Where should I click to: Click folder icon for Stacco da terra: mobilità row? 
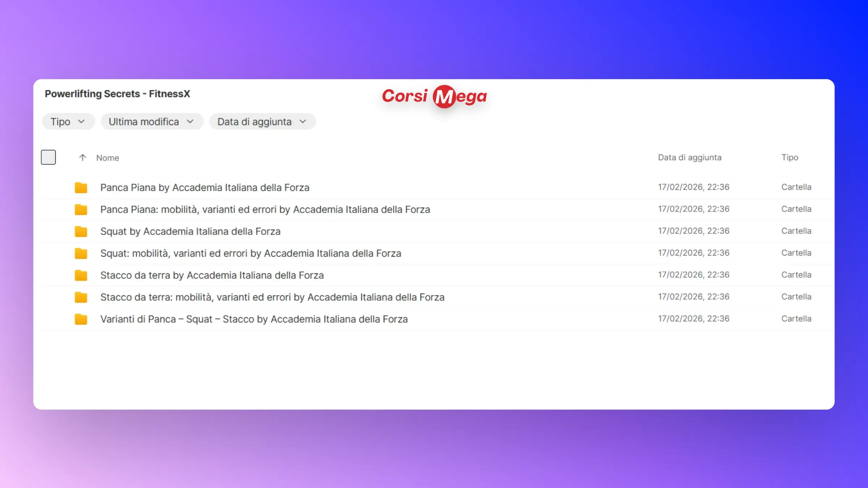coord(81,297)
